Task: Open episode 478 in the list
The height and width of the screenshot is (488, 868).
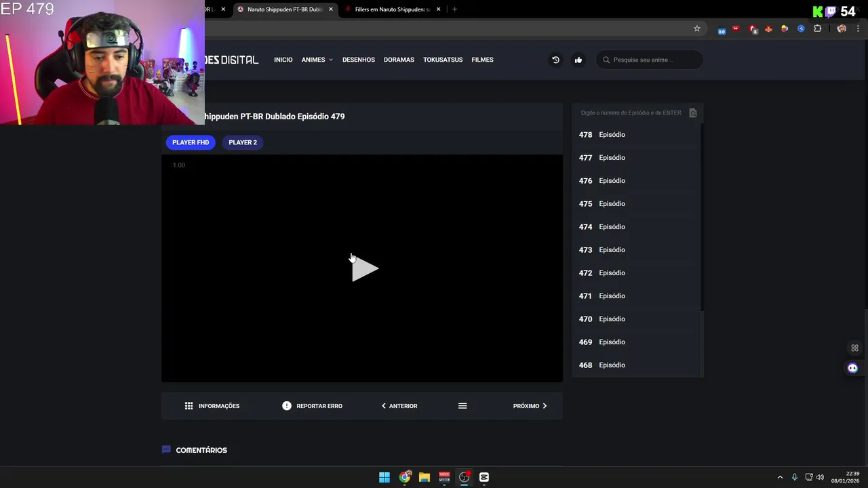Action: tap(635, 135)
